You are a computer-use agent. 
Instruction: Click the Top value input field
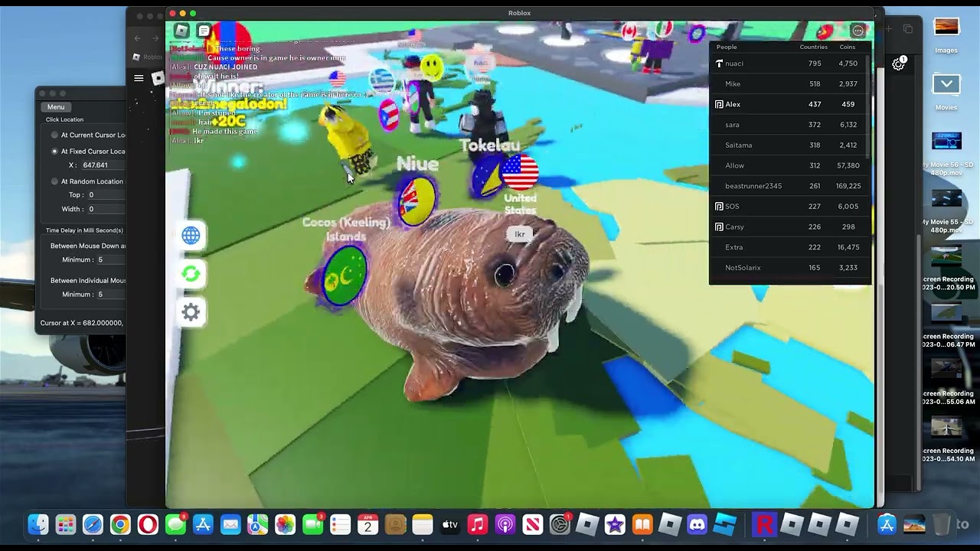pos(106,195)
